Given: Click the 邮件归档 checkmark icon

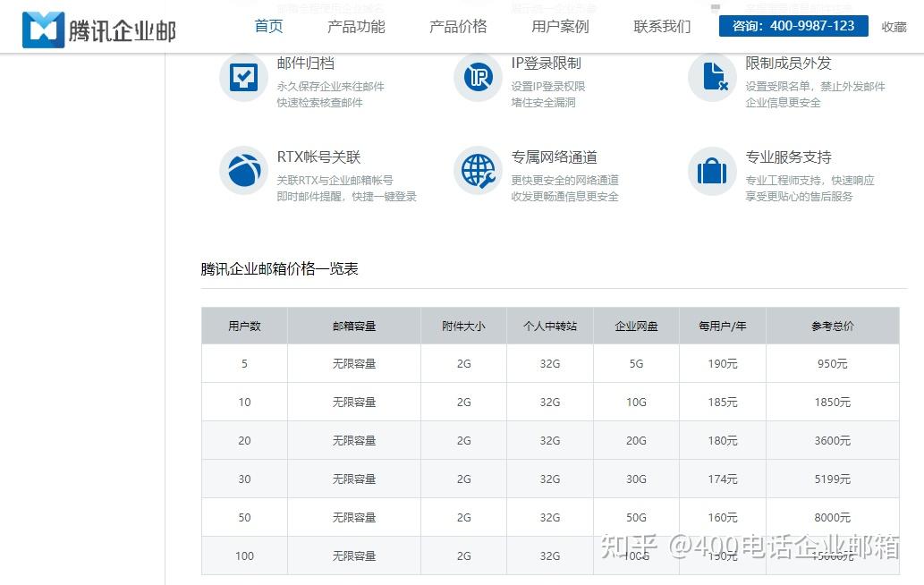Looking at the screenshot, I should [x=243, y=77].
